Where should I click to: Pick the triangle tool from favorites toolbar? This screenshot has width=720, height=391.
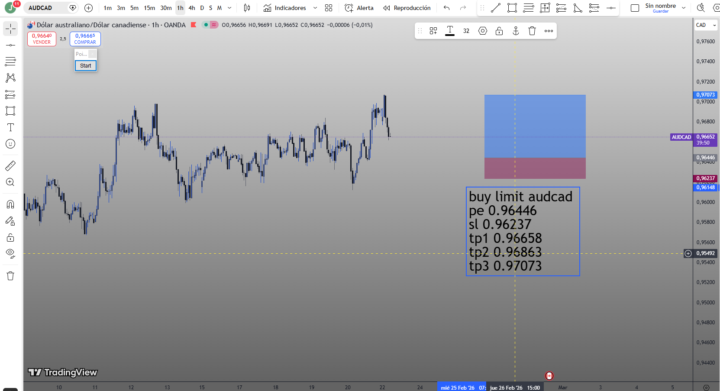(x=578, y=8)
